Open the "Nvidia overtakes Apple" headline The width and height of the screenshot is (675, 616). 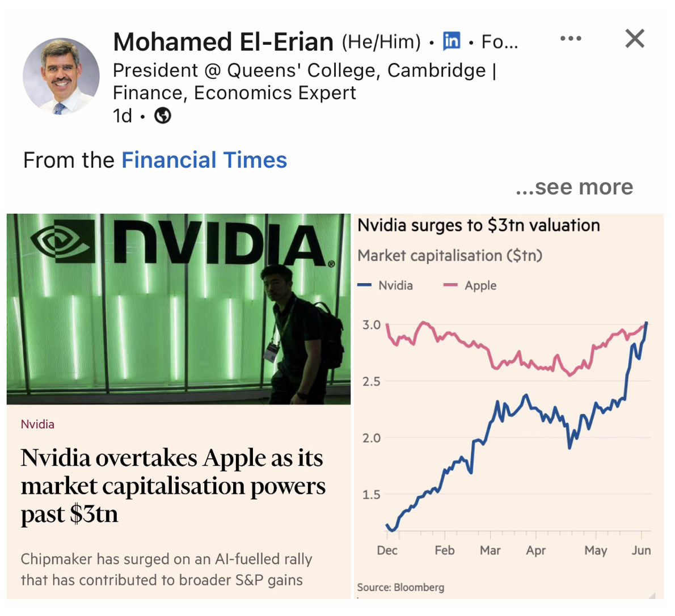click(x=173, y=486)
